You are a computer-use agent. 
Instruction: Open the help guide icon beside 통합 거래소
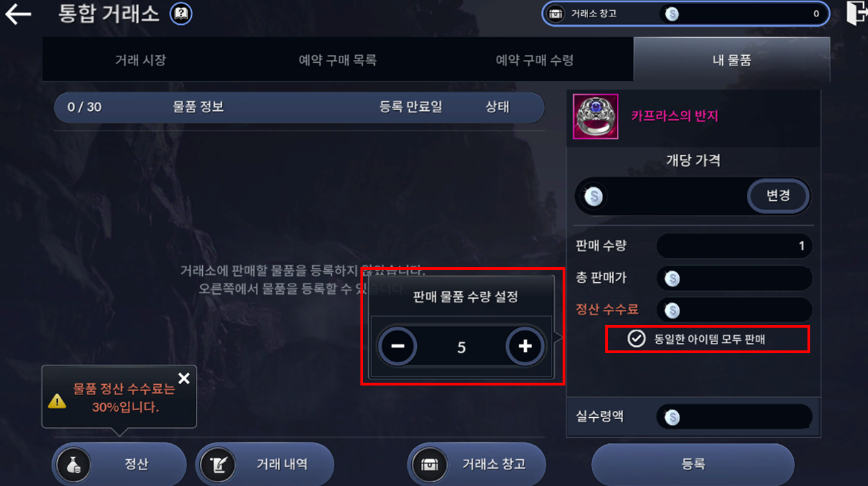pyautogui.click(x=181, y=14)
